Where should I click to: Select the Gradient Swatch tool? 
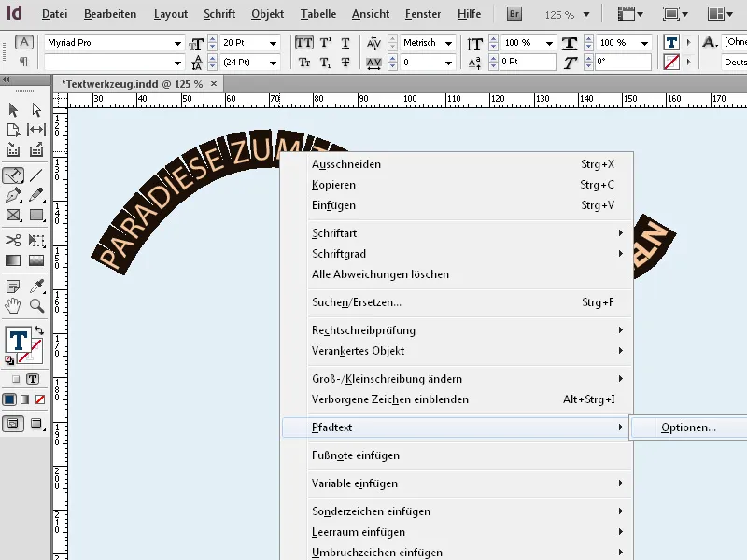tap(13, 260)
